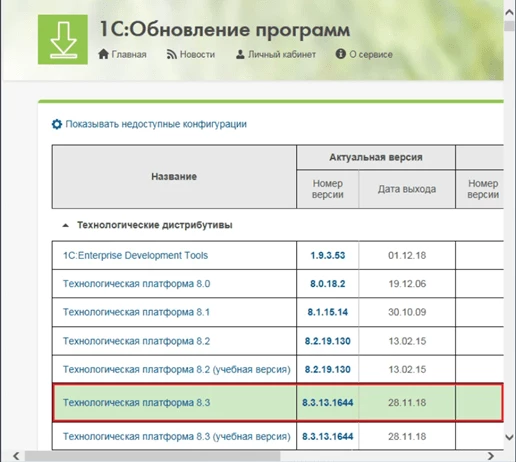516x462 pixels.
Task: Open the О сервисе menu item
Action: click(x=371, y=54)
